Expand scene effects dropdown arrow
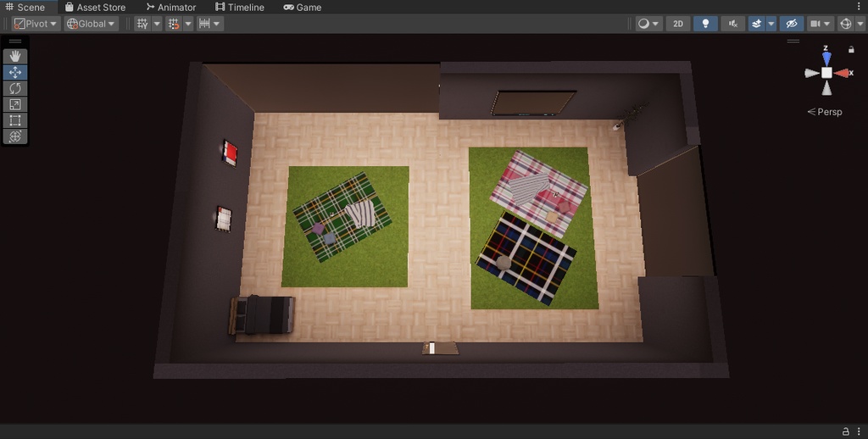This screenshot has height=439, width=868. (x=771, y=24)
